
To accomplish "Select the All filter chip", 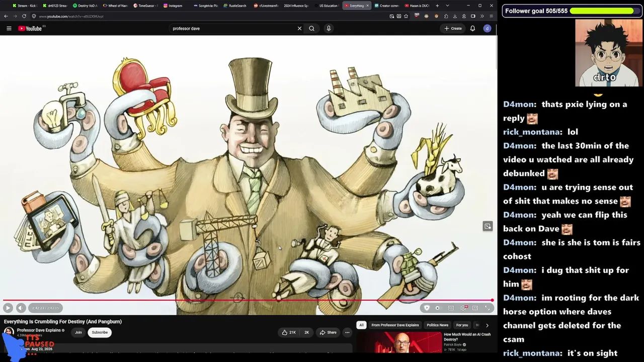I will pyautogui.click(x=361, y=325).
